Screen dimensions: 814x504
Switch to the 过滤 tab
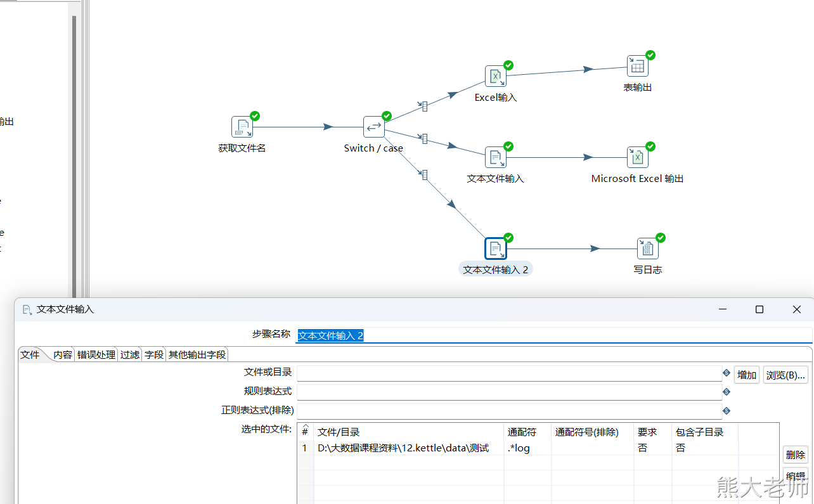130,355
